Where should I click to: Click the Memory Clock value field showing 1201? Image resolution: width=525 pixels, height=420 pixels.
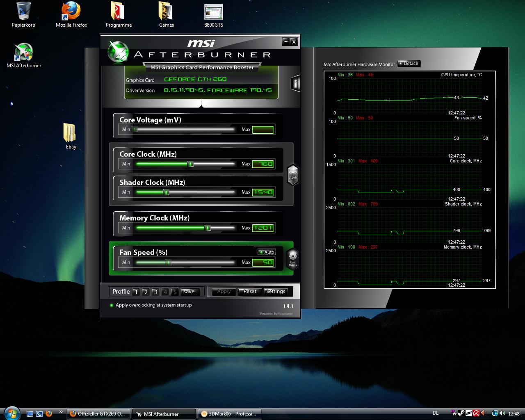pos(262,228)
